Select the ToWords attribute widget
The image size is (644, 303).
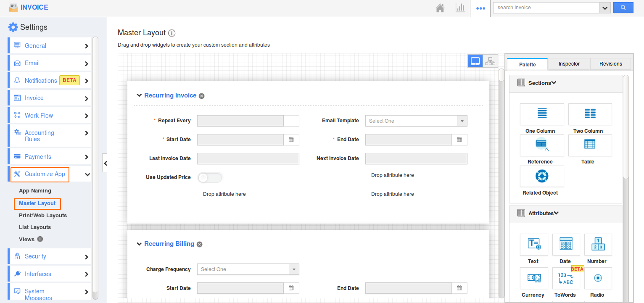[x=566, y=278]
